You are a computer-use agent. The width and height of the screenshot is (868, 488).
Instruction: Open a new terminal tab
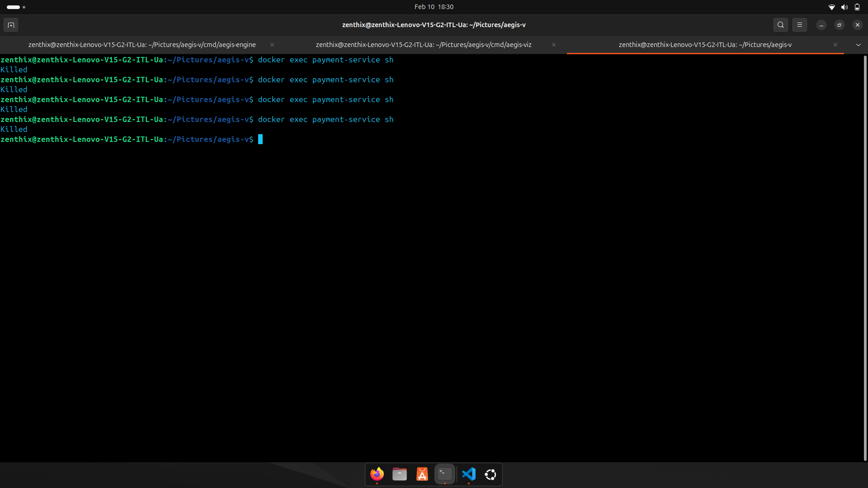[11, 25]
